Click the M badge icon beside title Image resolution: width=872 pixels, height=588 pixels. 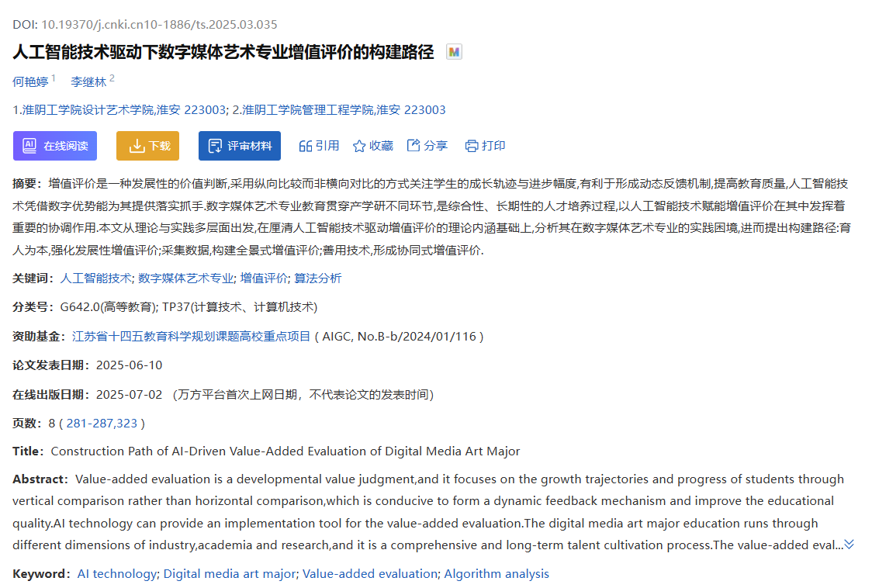click(454, 52)
